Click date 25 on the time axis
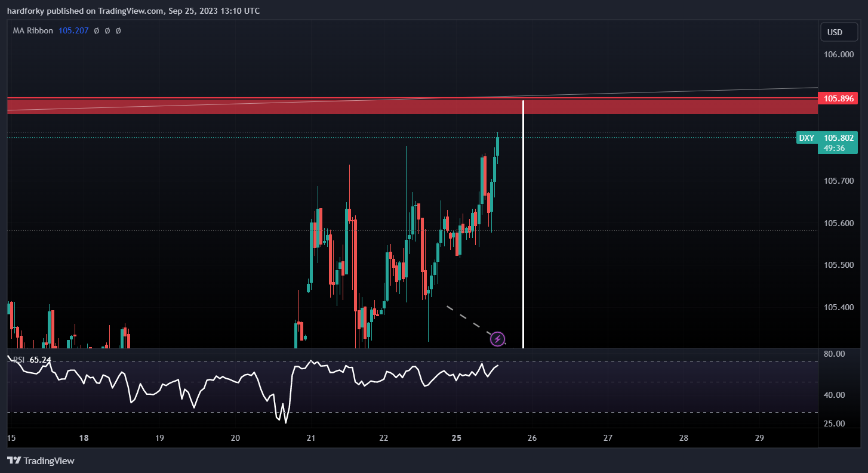Screen dimensions: 868x473 tap(457, 438)
